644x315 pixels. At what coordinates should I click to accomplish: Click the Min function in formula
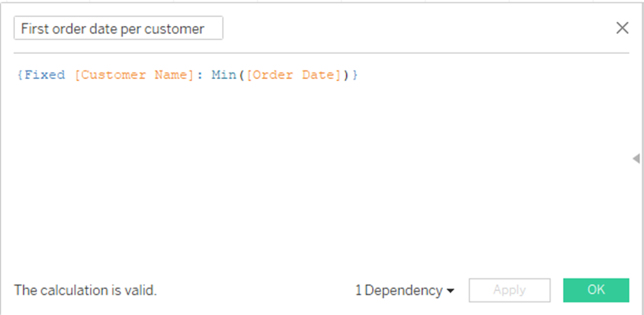point(223,75)
